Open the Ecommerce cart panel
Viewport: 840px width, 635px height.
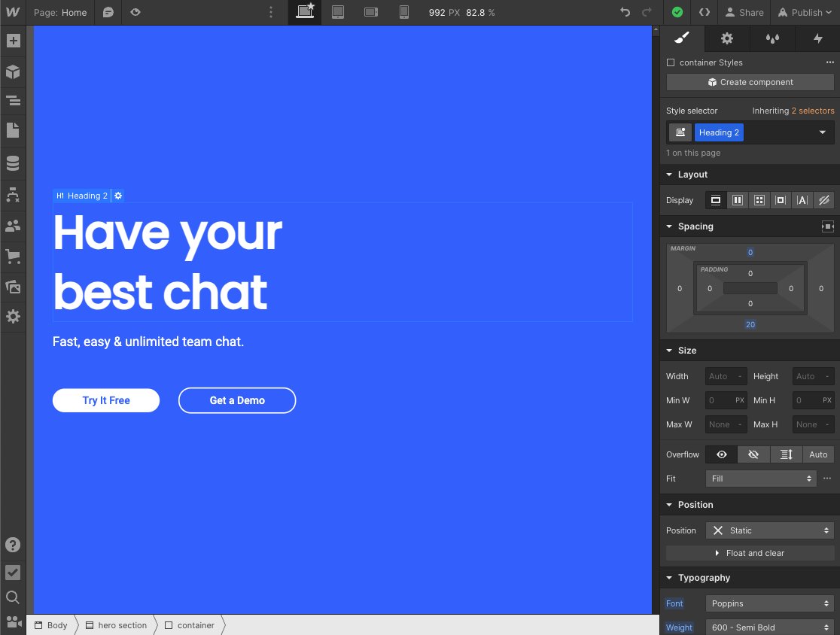click(x=13, y=257)
